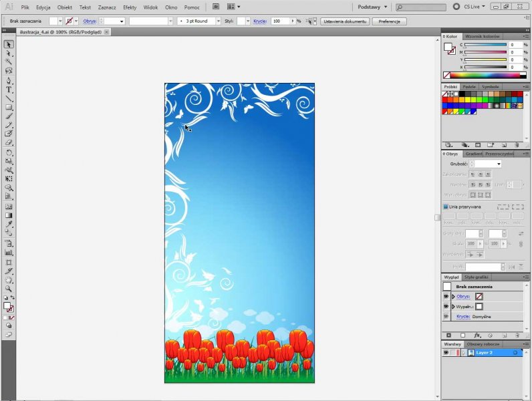Switch to the Gradient panel tab

[x=473, y=153]
